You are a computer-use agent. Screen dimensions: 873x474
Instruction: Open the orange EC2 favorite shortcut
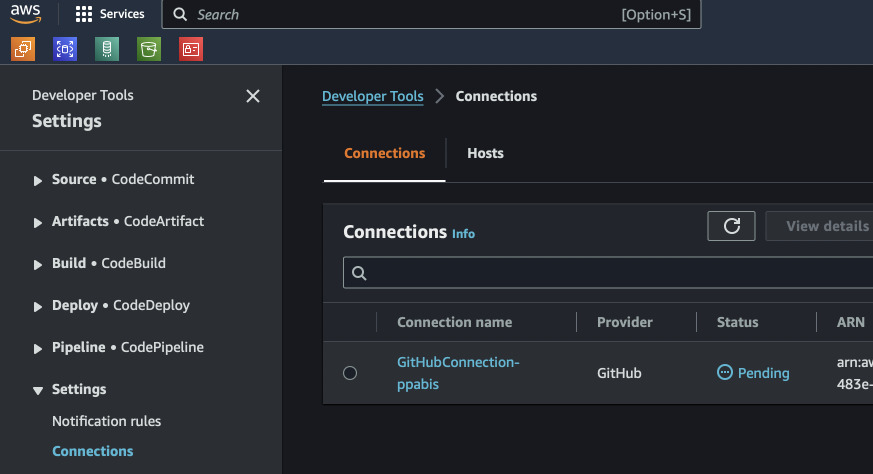click(x=23, y=49)
